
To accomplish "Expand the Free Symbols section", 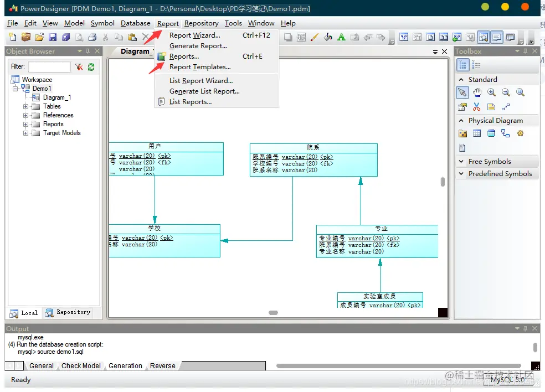I will (x=461, y=162).
